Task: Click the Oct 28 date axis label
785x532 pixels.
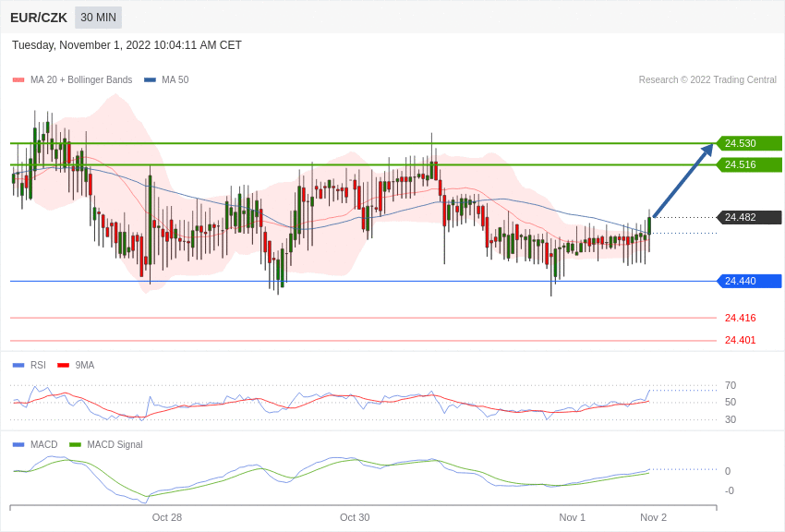Action: point(167,517)
